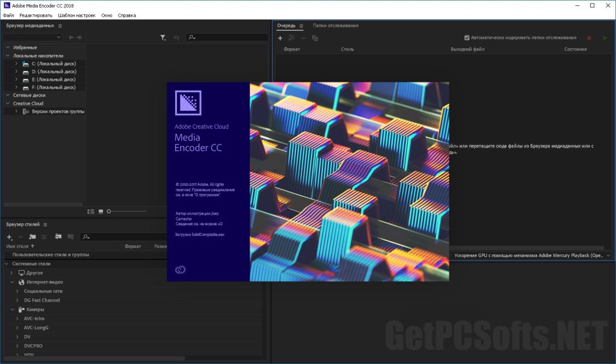Expand the Другое preset group
Image resolution: width=616 pixels, height=364 pixels.
point(12,273)
